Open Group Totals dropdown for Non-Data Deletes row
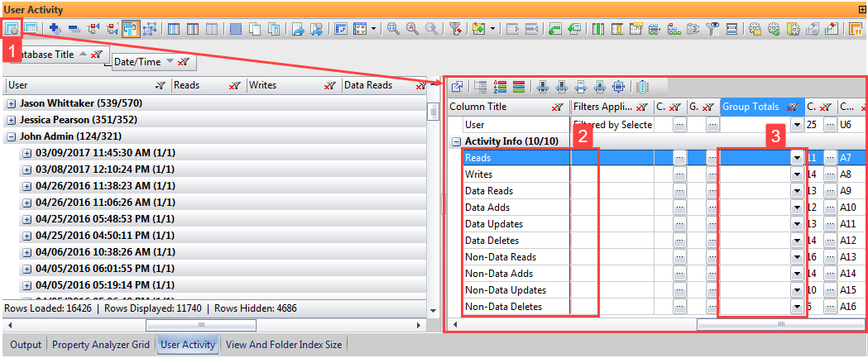Viewport: 868px width, 358px height. [x=797, y=307]
